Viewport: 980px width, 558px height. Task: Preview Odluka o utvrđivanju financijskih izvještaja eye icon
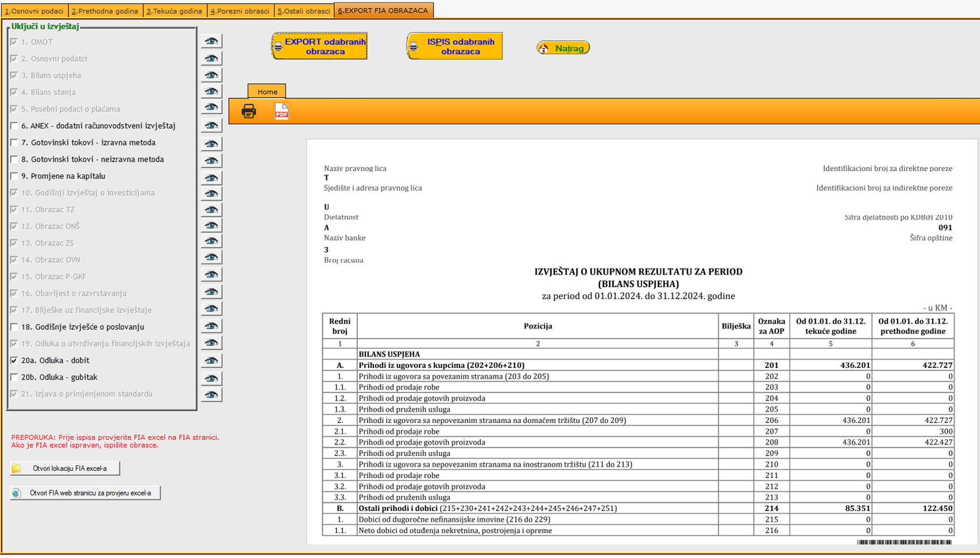(x=211, y=343)
